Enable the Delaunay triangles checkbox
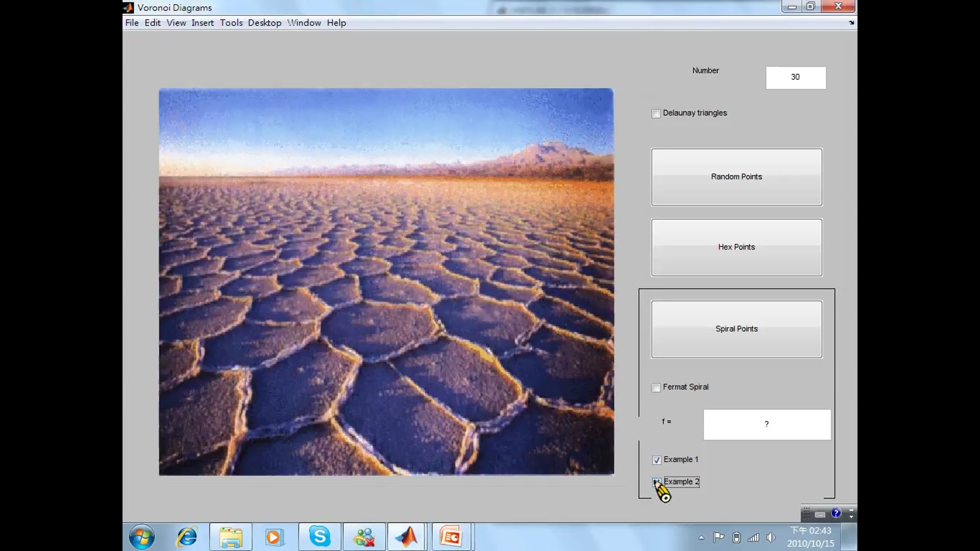 [656, 114]
